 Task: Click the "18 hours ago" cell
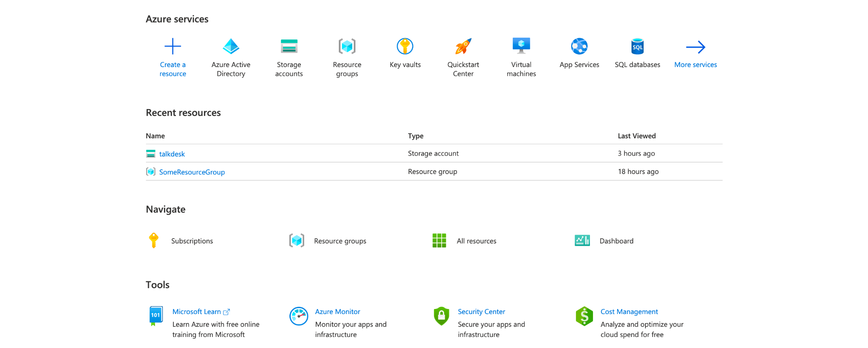click(x=638, y=171)
